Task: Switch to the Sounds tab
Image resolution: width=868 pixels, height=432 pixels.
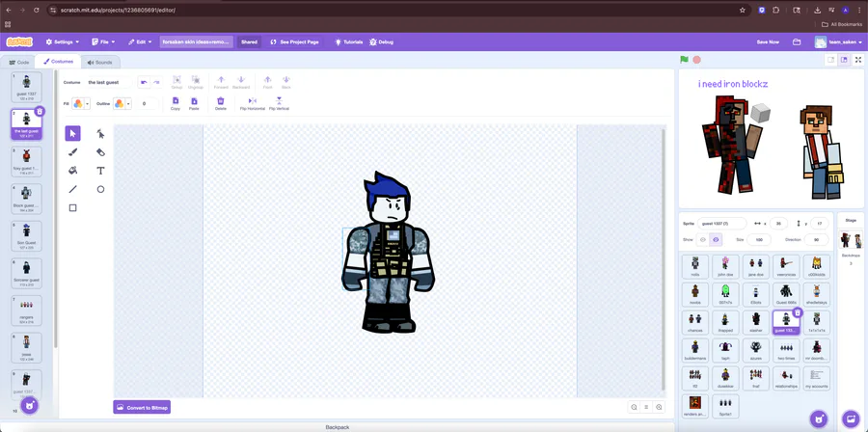Action: 99,63
